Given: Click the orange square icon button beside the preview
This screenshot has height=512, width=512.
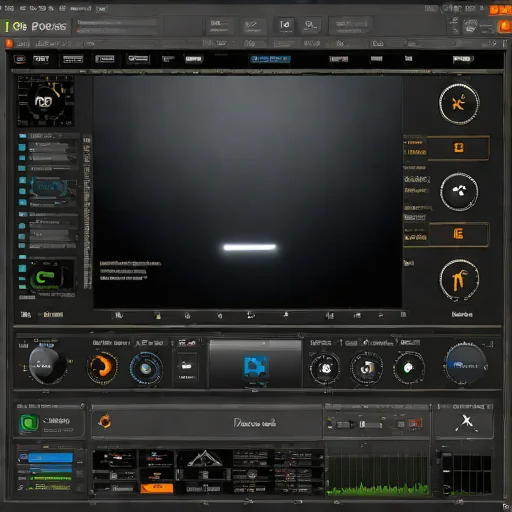Looking at the screenshot, I should pyautogui.click(x=459, y=148).
